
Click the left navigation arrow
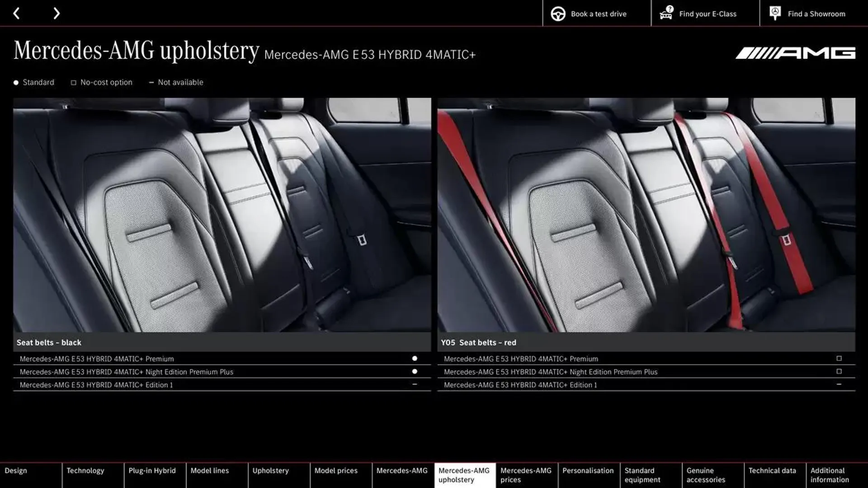pos(17,13)
